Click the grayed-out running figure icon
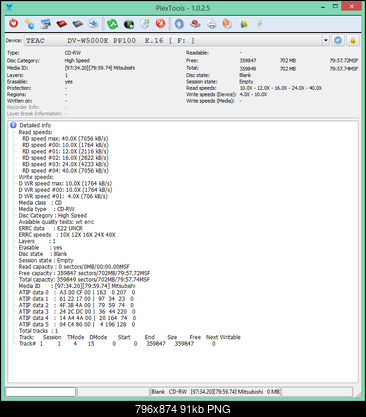The height and width of the screenshot is (417, 366). coord(259,24)
